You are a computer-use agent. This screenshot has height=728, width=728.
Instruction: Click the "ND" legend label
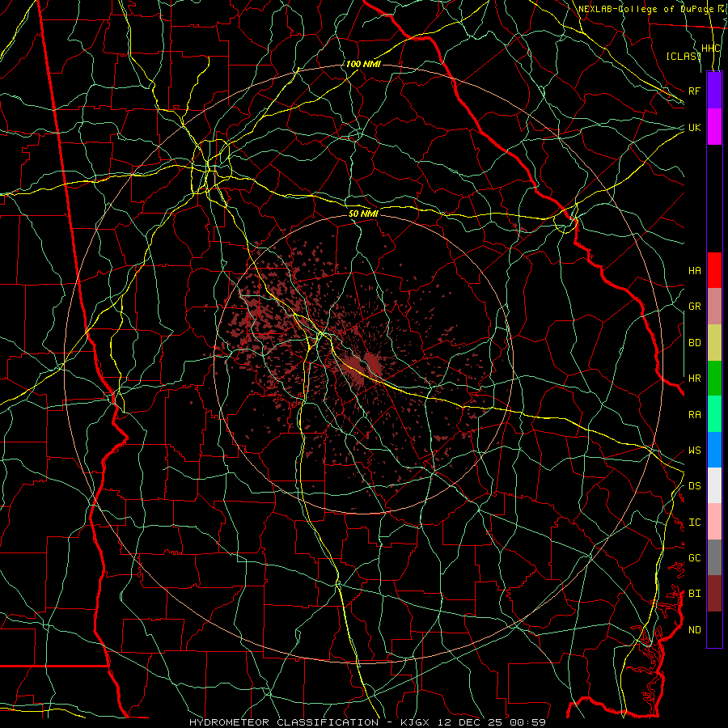(695, 630)
